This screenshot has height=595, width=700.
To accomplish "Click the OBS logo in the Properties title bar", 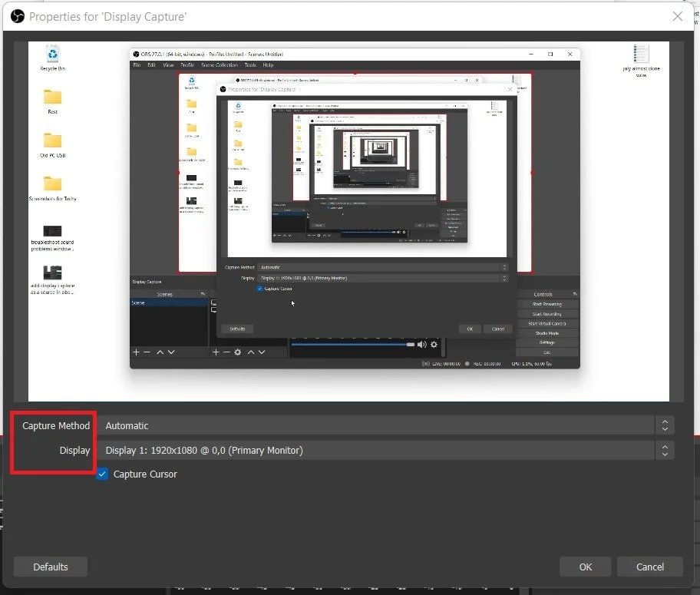I will (x=18, y=17).
